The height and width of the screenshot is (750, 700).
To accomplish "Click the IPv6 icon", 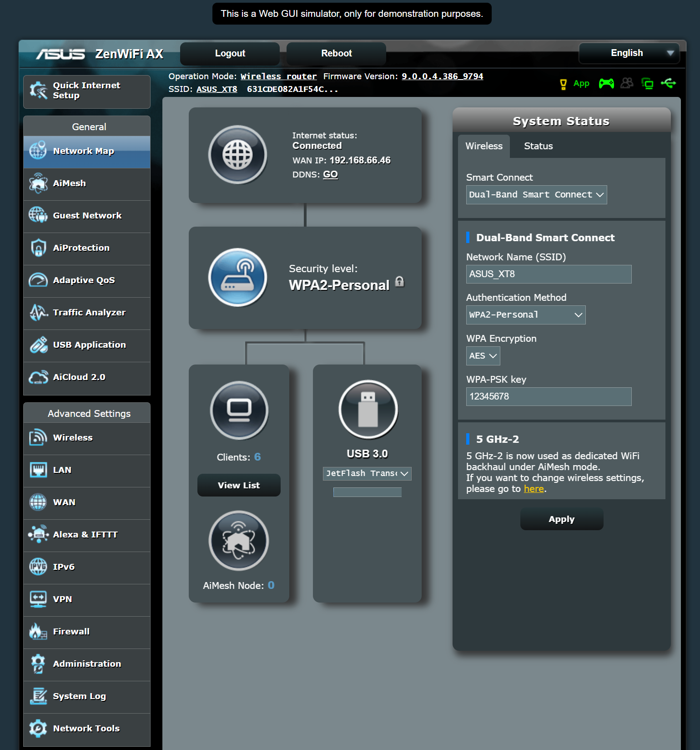I will click(38, 567).
